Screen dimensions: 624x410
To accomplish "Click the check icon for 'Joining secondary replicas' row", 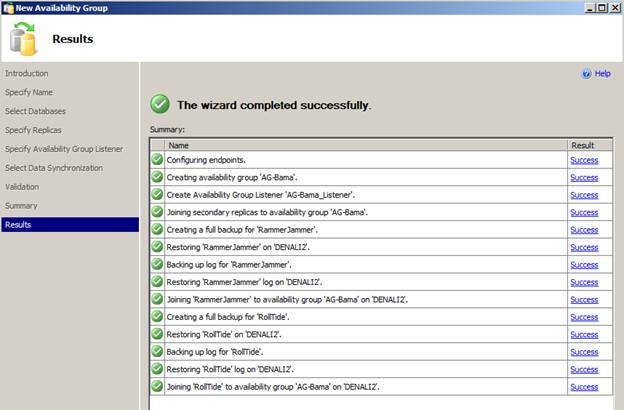I will point(157,212).
